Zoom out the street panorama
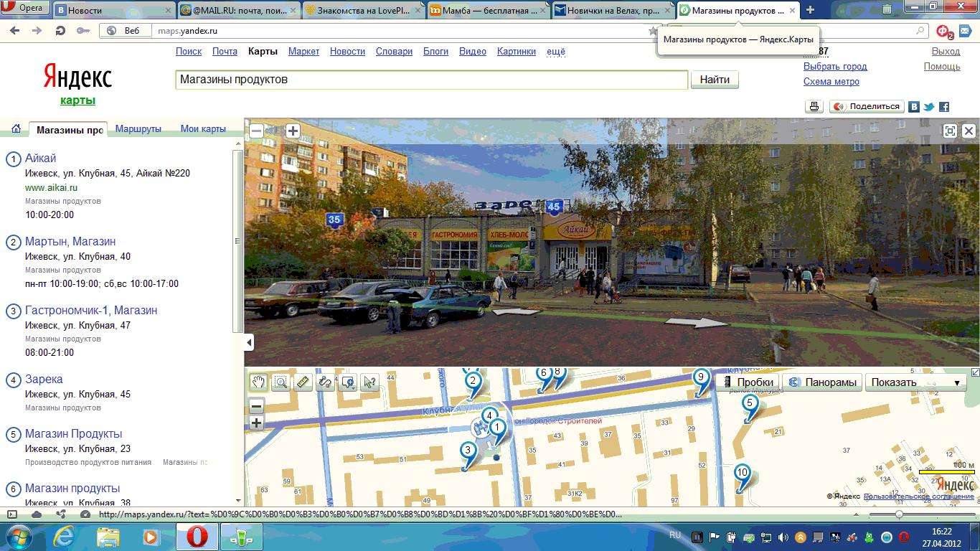980x551 pixels. [256, 131]
